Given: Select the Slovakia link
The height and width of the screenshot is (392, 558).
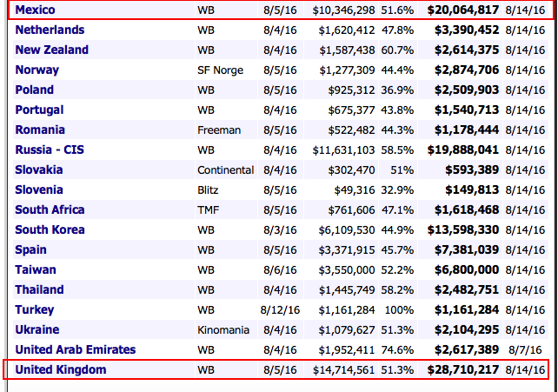Looking at the screenshot, I should pos(39,169).
